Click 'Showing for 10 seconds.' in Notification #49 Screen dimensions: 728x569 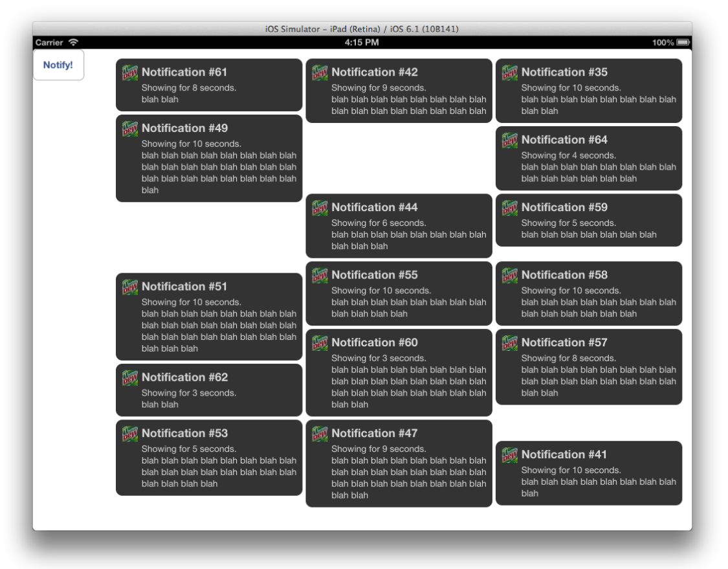pyautogui.click(x=192, y=144)
